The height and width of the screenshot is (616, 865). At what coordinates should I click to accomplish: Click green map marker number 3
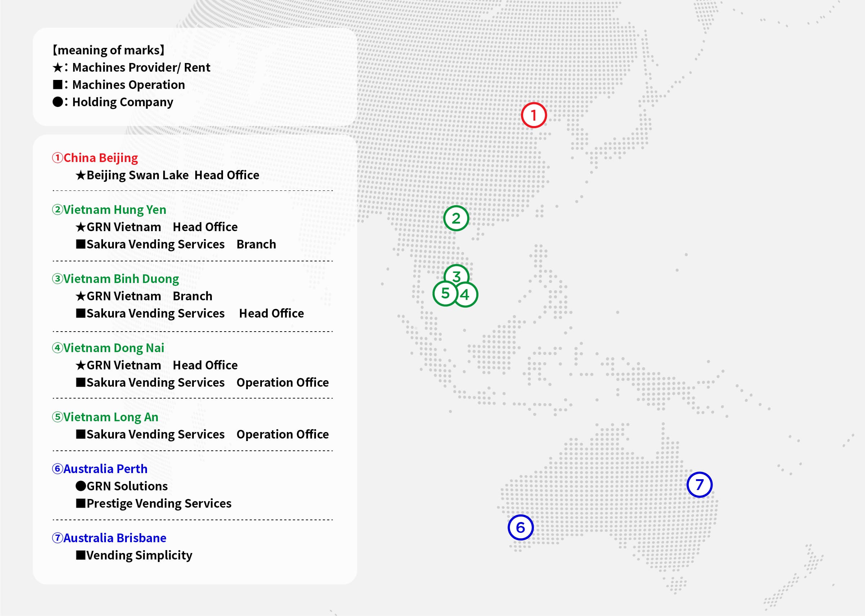(x=456, y=273)
